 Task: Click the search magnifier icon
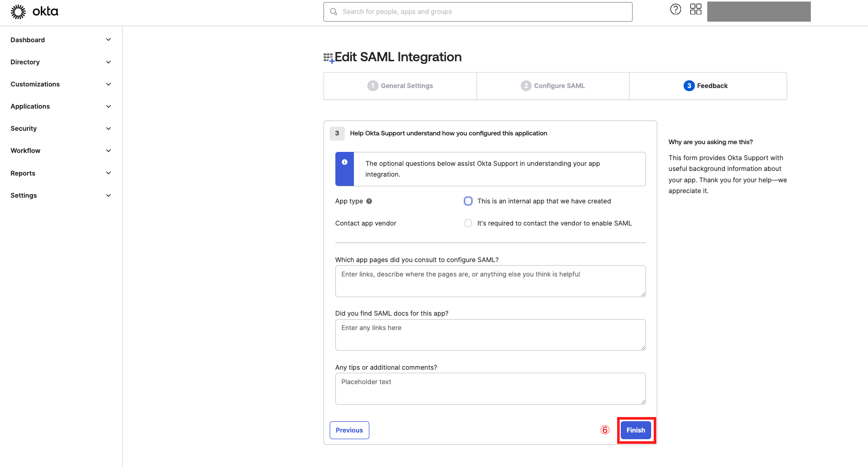pos(334,12)
